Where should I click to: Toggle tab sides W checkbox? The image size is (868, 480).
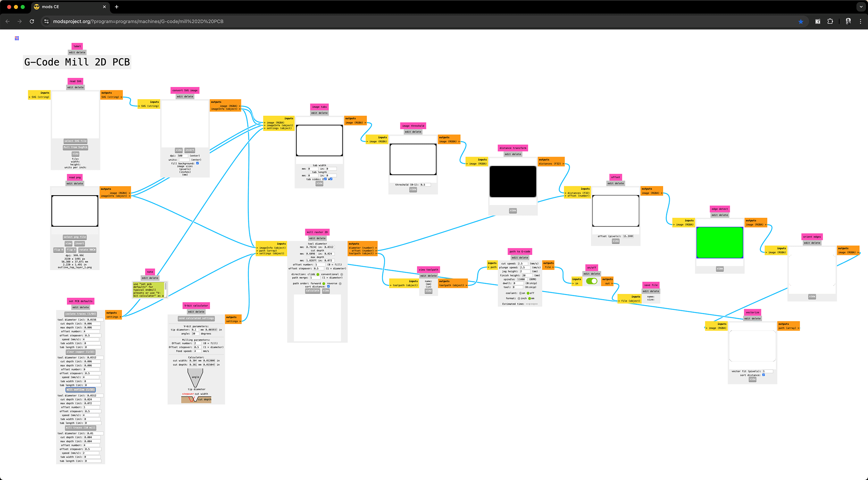click(331, 179)
